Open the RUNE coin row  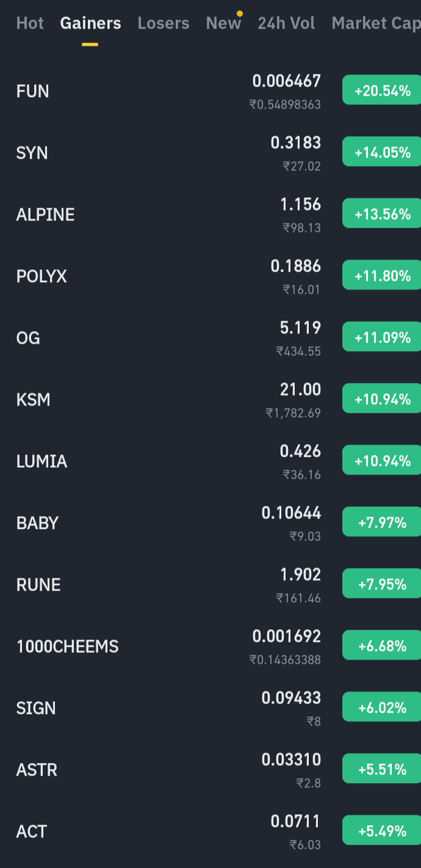tap(210, 585)
